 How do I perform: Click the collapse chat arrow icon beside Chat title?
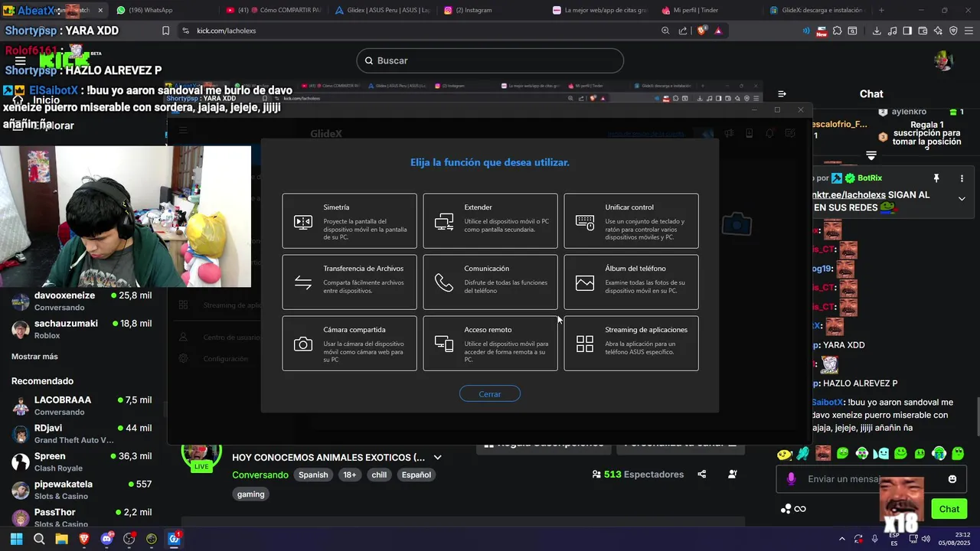(x=782, y=94)
